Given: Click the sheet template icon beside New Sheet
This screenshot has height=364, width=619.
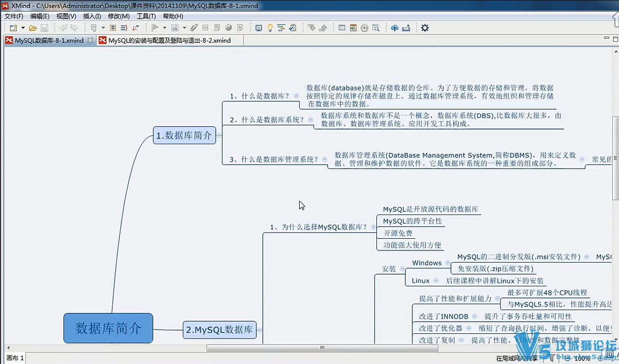Looking at the screenshot, I should point(353,27).
